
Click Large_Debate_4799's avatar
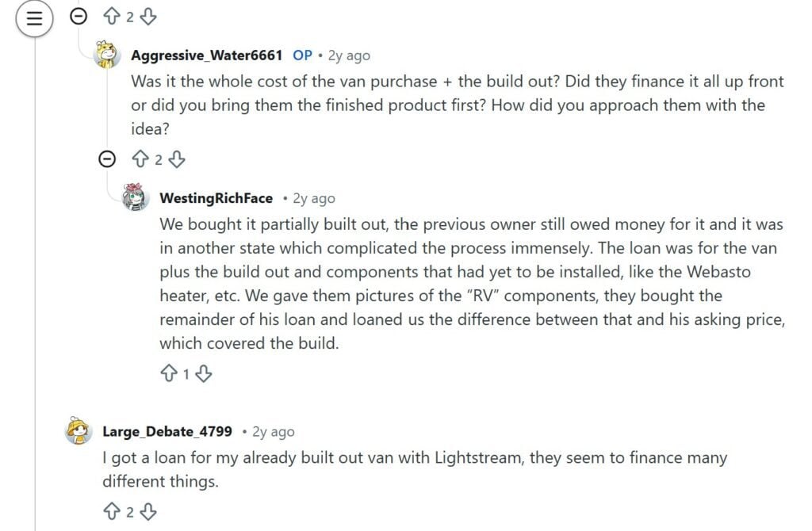point(78,432)
